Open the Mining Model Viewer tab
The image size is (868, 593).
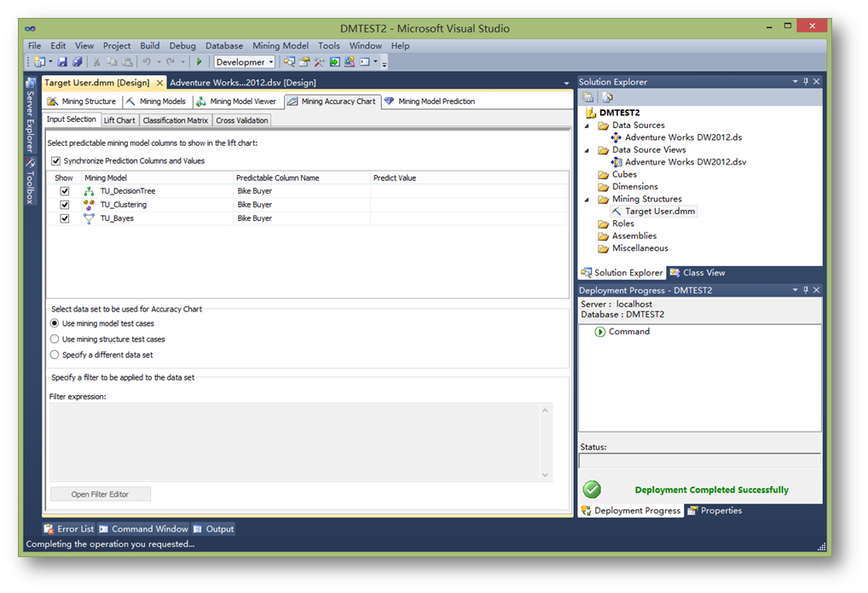[236, 102]
